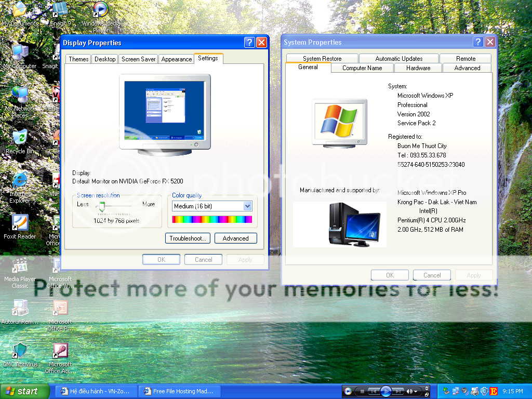532x399 pixels.
Task: Click Advanced button in Display Properties
Action: pos(235,238)
